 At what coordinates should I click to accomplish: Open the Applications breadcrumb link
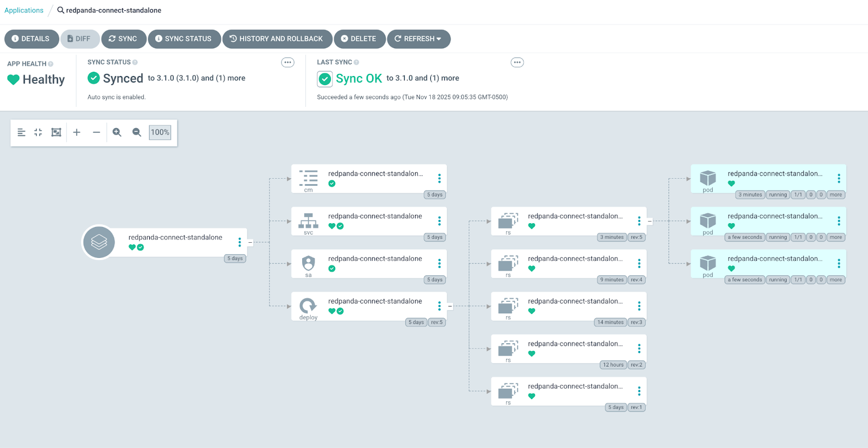click(x=24, y=10)
